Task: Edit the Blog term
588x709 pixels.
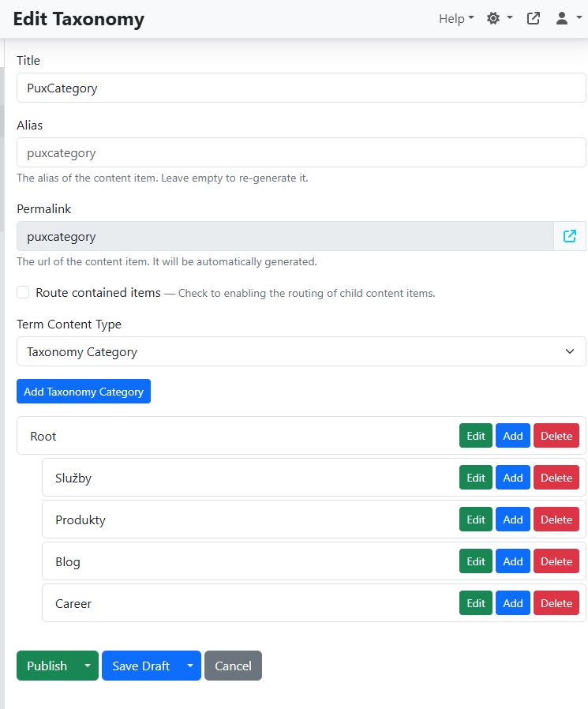Action: click(x=476, y=561)
